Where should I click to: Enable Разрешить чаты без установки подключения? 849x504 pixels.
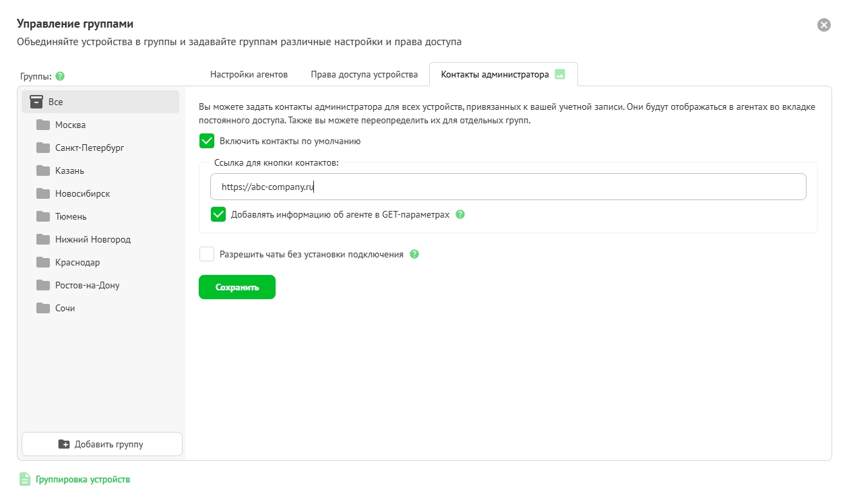tap(207, 254)
